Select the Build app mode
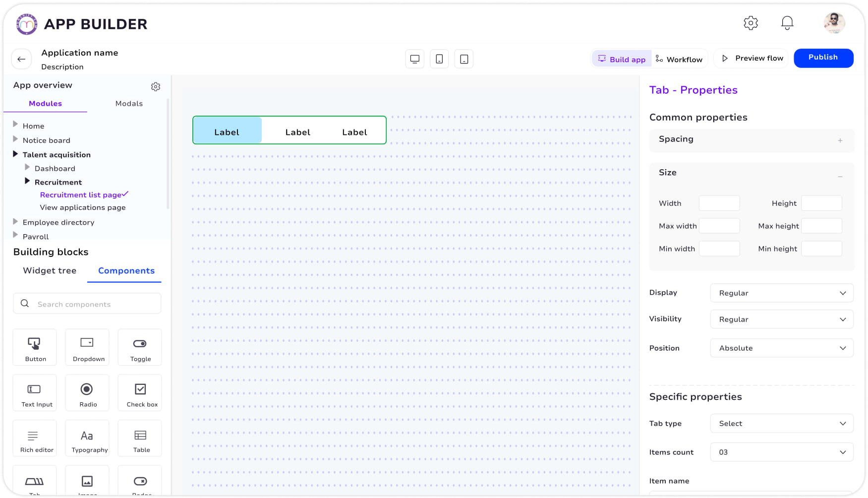The width and height of the screenshot is (868, 498). (x=622, y=59)
